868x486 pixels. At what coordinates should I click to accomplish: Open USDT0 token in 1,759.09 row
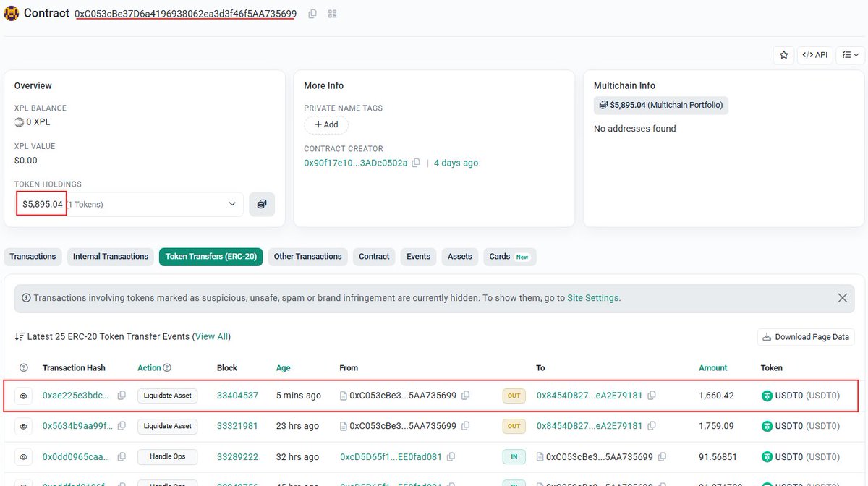point(801,426)
